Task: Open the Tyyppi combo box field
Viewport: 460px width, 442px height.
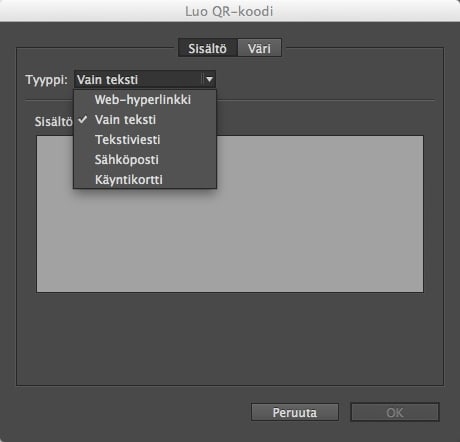Action: click(145, 79)
